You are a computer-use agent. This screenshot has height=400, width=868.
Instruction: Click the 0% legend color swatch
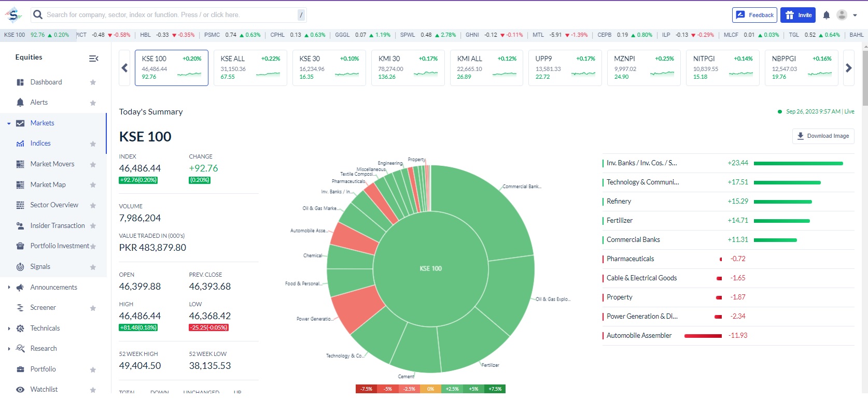430,389
